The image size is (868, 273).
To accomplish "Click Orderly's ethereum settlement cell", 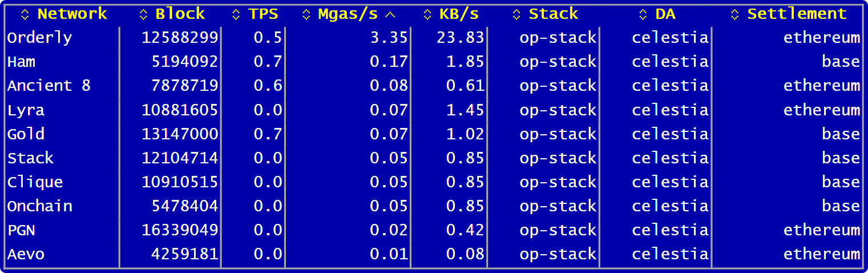I will pos(822,38).
